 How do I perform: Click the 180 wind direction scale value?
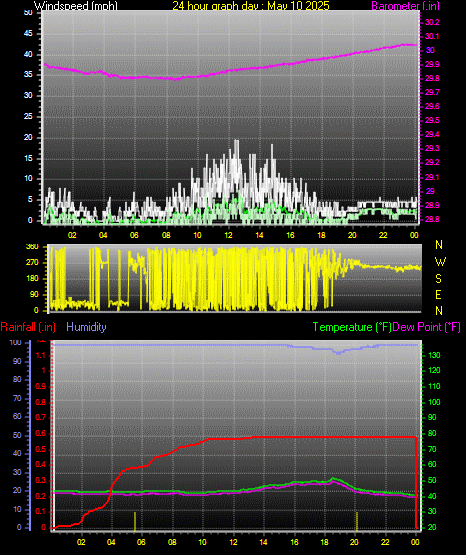pyautogui.click(x=32, y=279)
